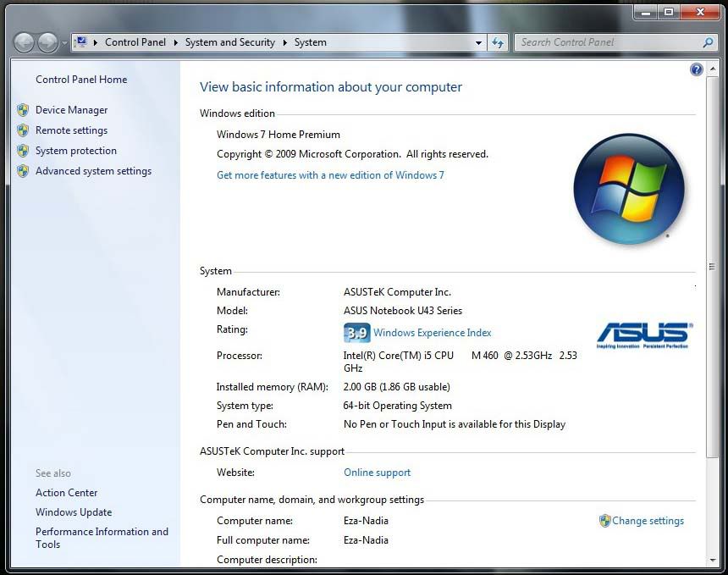Viewport: 728px width, 575px height.
Task: Expand the root breadcrumb arrow before Control Panel
Action: coord(95,42)
